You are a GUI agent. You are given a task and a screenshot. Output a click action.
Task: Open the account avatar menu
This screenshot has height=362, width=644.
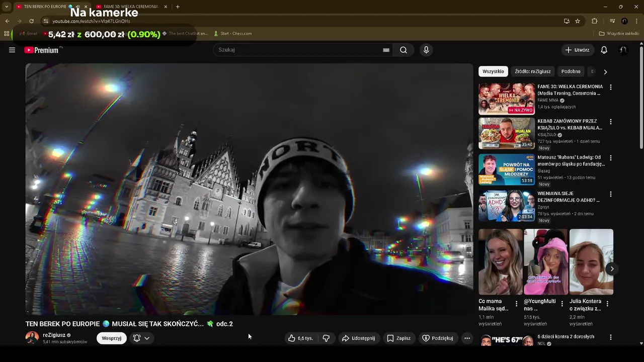point(623,50)
